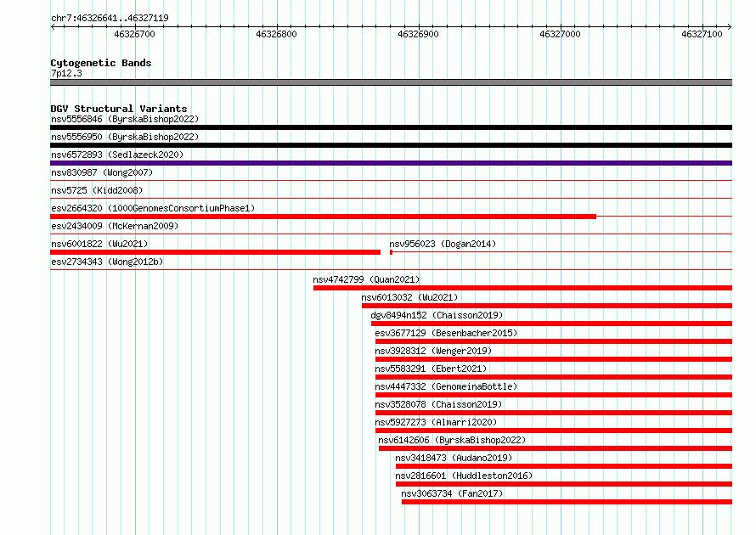Open the nsv4742799 (Quan2021) variant label

pos(366,279)
